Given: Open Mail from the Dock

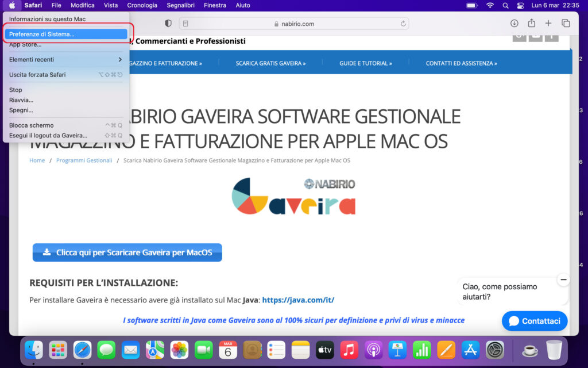Looking at the screenshot, I should coord(130,350).
